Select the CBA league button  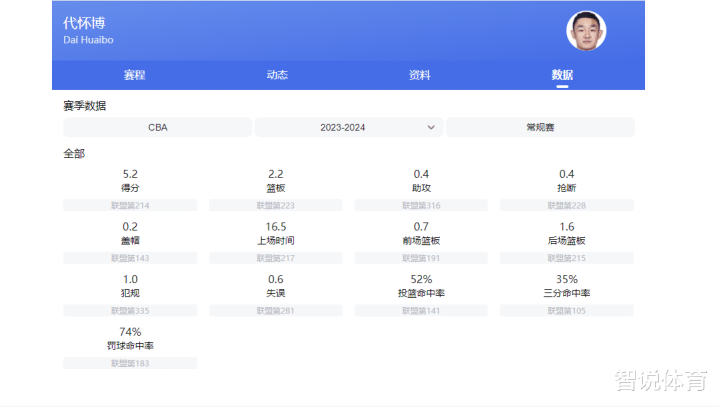click(x=158, y=127)
